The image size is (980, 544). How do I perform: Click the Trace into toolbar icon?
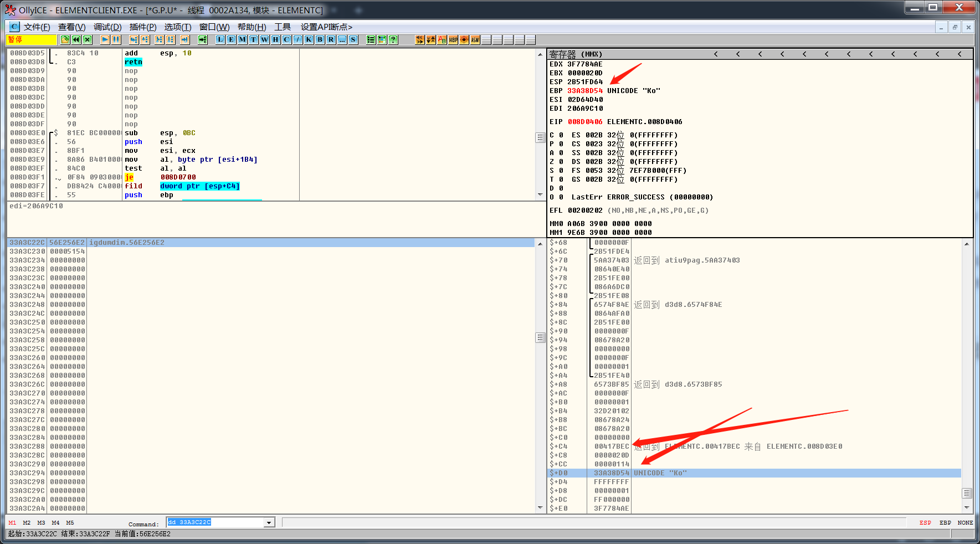point(160,39)
